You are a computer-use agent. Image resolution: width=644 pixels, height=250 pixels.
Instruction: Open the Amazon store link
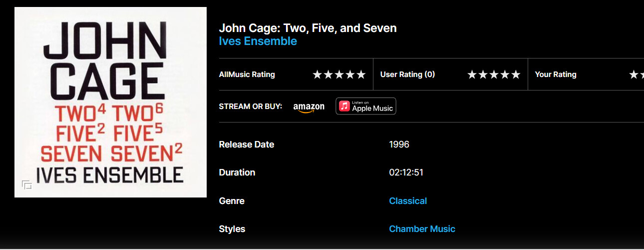(x=309, y=107)
